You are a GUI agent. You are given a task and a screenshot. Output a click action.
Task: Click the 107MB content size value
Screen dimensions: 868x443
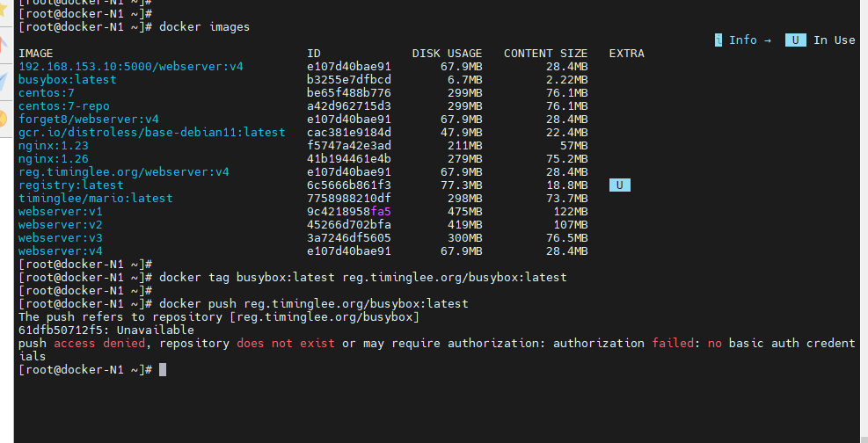click(570, 224)
